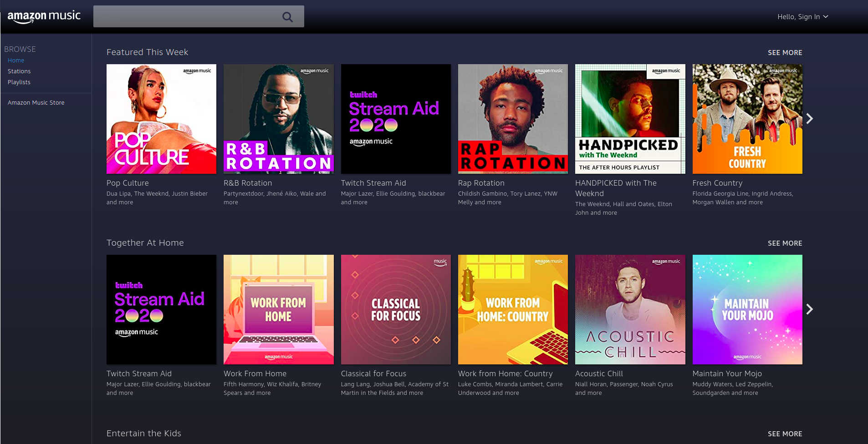Open the Fresh Country playlist title
Image resolution: width=868 pixels, height=444 pixels.
click(717, 183)
